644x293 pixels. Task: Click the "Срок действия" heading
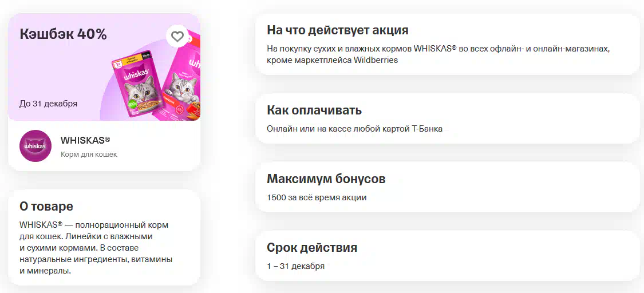pos(312,248)
